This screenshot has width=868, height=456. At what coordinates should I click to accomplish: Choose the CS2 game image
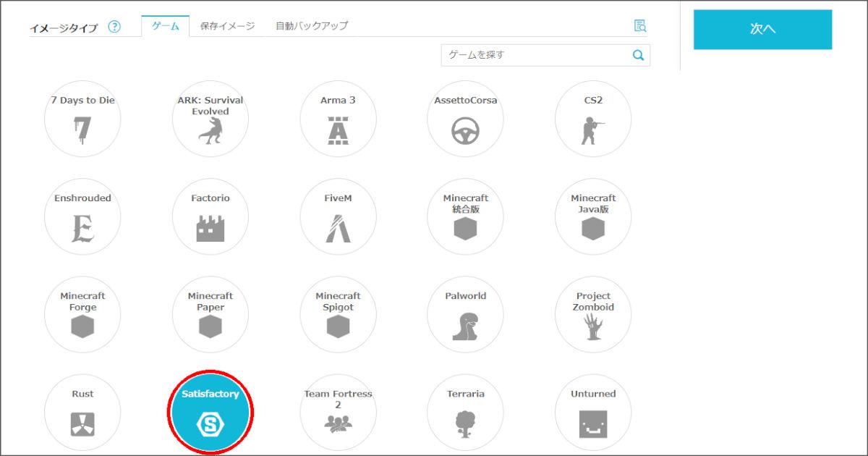pyautogui.click(x=593, y=119)
